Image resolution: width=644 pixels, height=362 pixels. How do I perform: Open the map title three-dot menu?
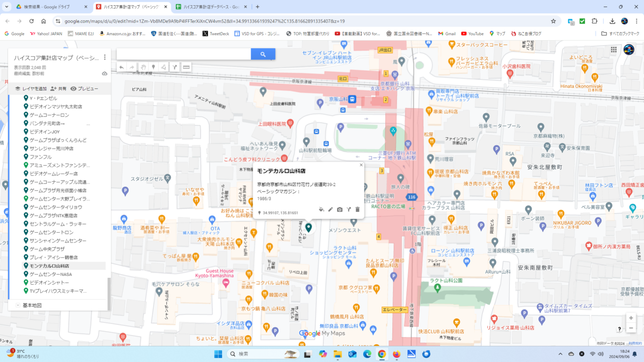tap(105, 57)
